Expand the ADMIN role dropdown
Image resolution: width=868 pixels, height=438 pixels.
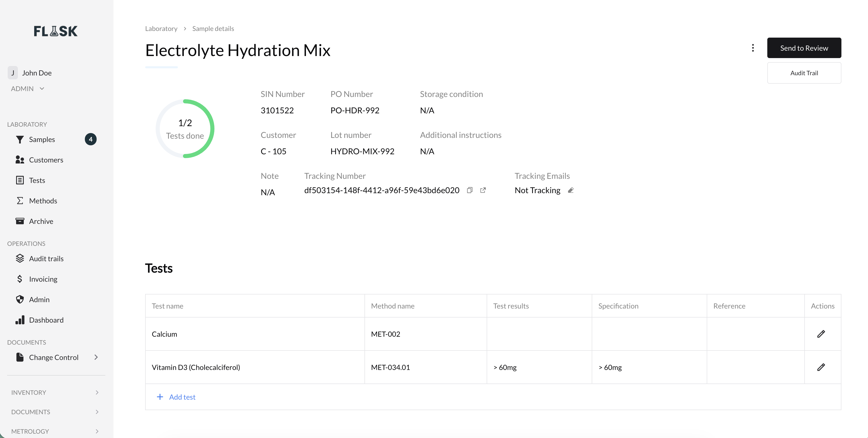(42, 89)
